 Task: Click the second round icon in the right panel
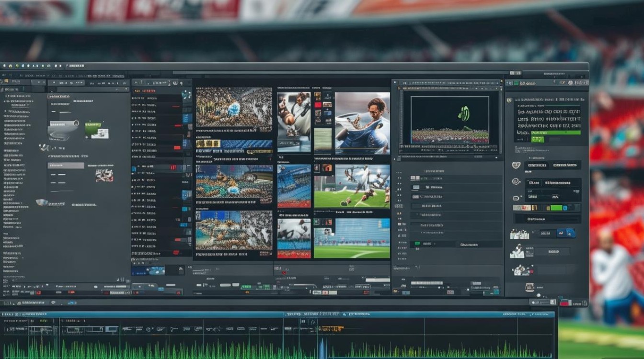(x=516, y=182)
